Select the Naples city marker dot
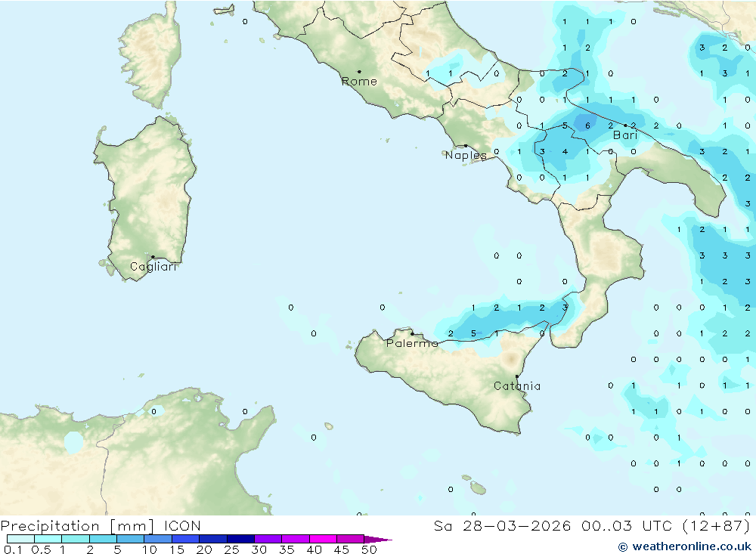 [x=466, y=146]
